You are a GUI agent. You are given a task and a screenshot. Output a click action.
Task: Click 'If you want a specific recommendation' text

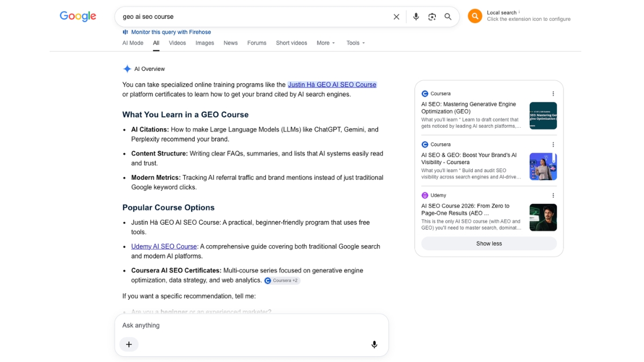pyautogui.click(x=189, y=296)
